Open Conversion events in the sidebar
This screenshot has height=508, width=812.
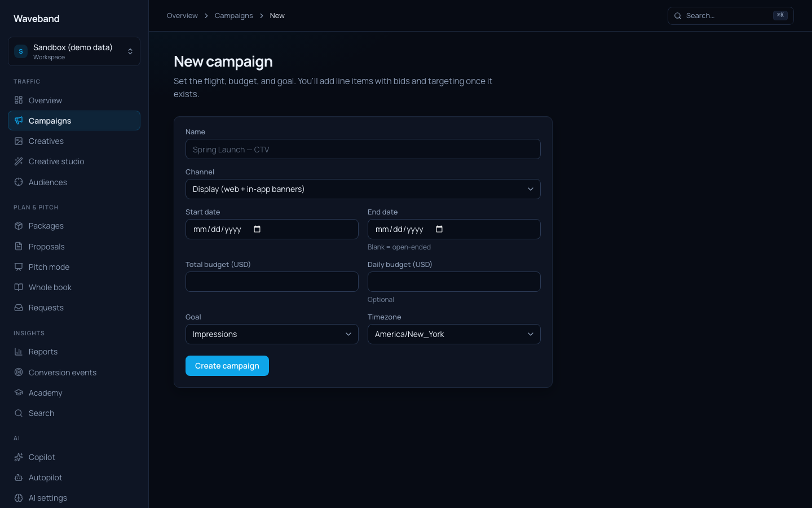click(x=74, y=372)
